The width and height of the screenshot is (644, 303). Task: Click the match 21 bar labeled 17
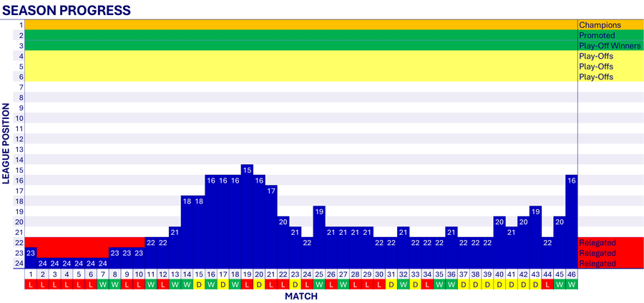coord(271,226)
